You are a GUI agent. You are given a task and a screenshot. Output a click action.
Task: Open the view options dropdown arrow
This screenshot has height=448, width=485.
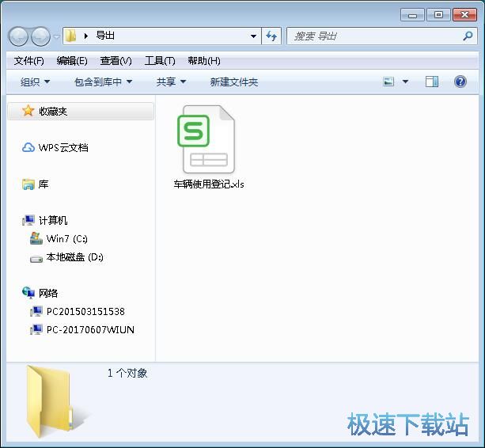point(405,82)
